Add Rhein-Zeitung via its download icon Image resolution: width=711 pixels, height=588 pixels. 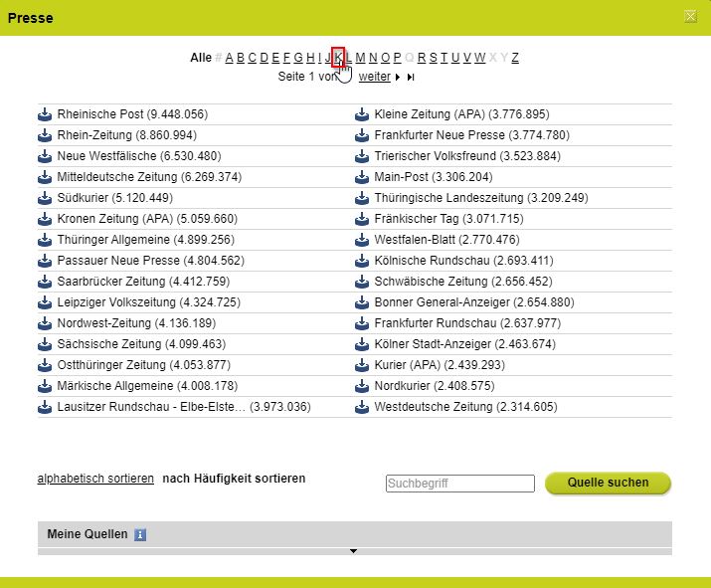pyautogui.click(x=45, y=135)
